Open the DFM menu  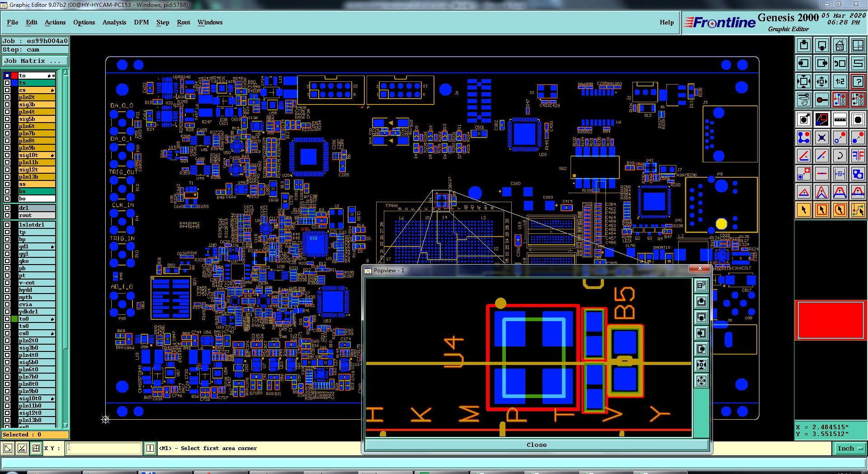142,22
